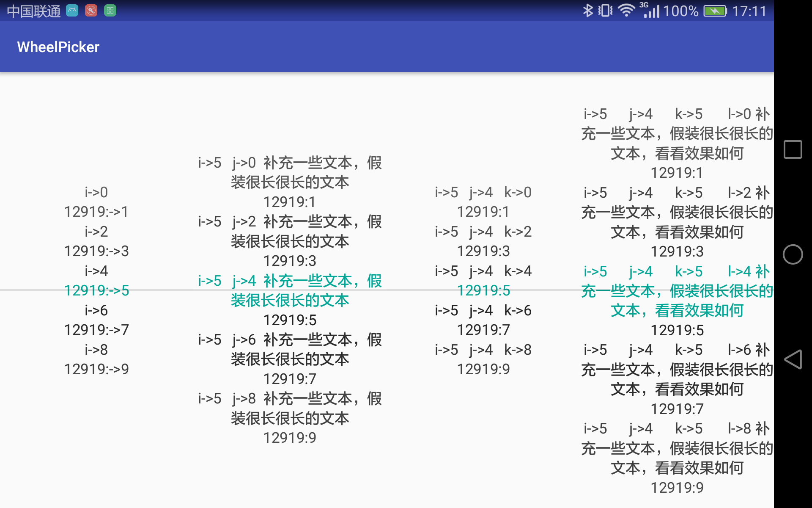812x508 pixels.
Task: Tap the red notification app icon
Action: pos(91,11)
